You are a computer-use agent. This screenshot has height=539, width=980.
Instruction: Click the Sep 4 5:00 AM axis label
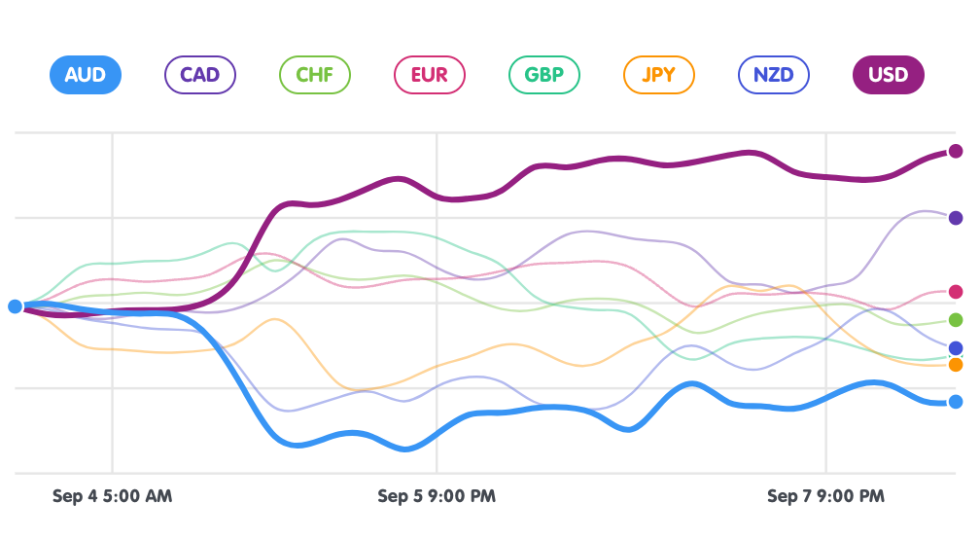pyautogui.click(x=112, y=496)
